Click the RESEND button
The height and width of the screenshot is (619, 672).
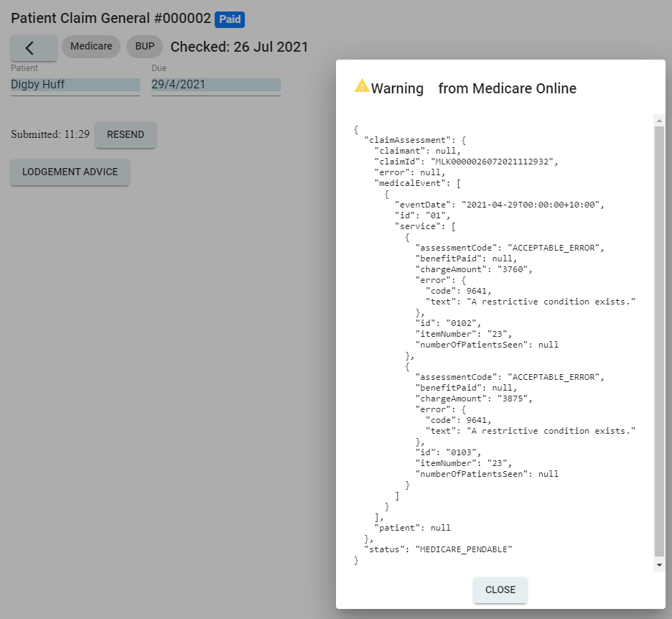pos(126,134)
